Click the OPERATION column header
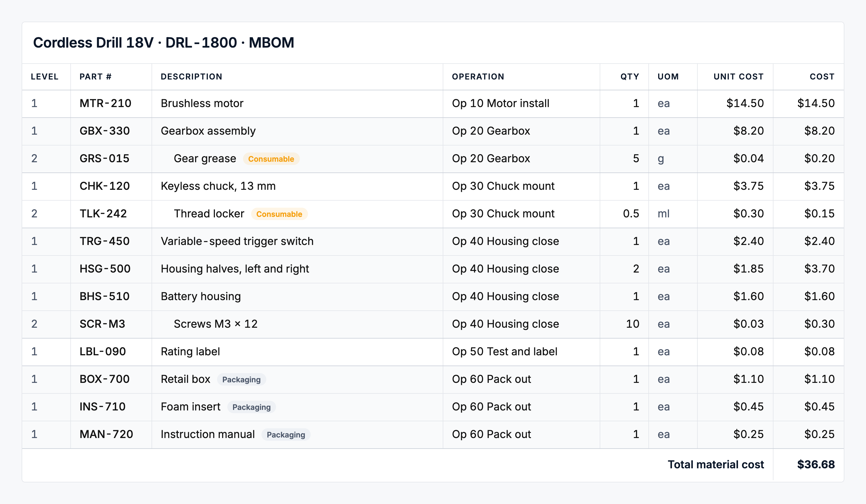The image size is (866, 504). 478,77
